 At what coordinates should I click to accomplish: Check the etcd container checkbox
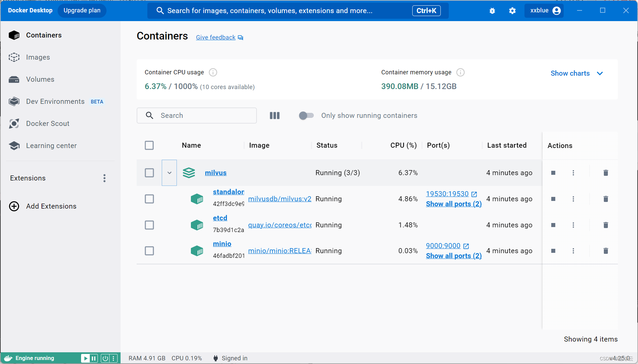coord(149,225)
